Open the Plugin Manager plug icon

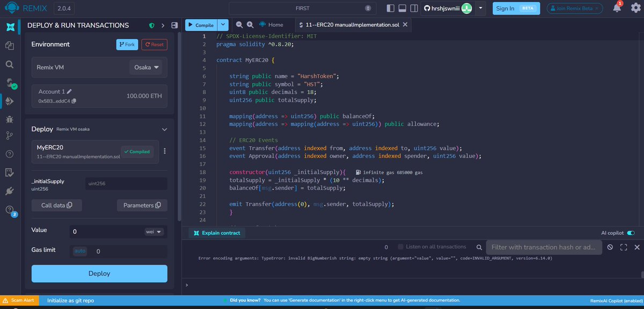pos(10,191)
